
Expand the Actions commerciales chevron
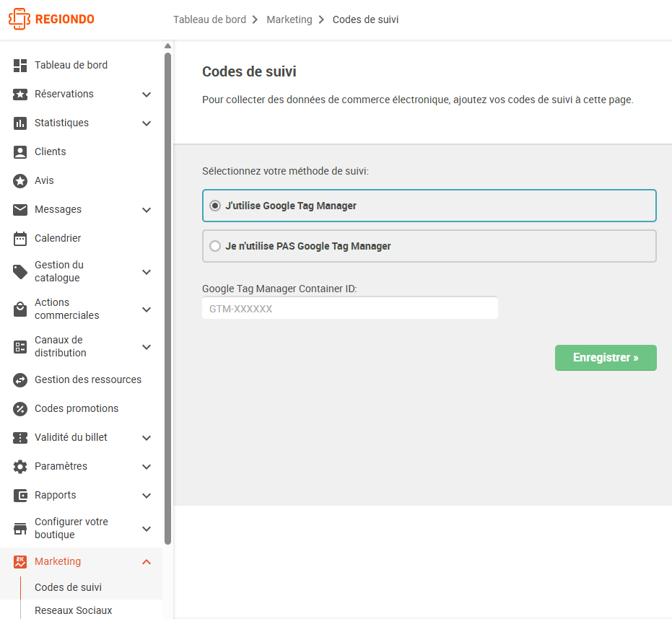pos(147,309)
